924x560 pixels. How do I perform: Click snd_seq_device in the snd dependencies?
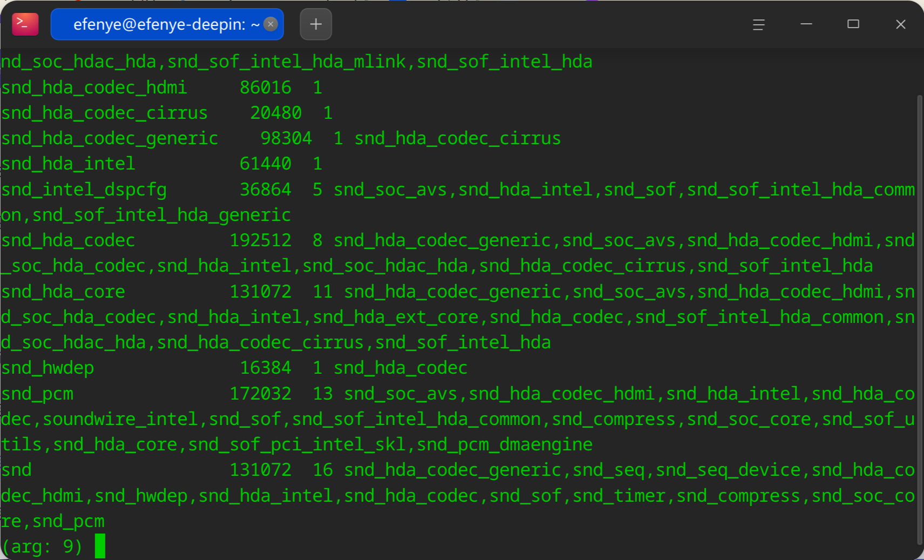point(728,470)
